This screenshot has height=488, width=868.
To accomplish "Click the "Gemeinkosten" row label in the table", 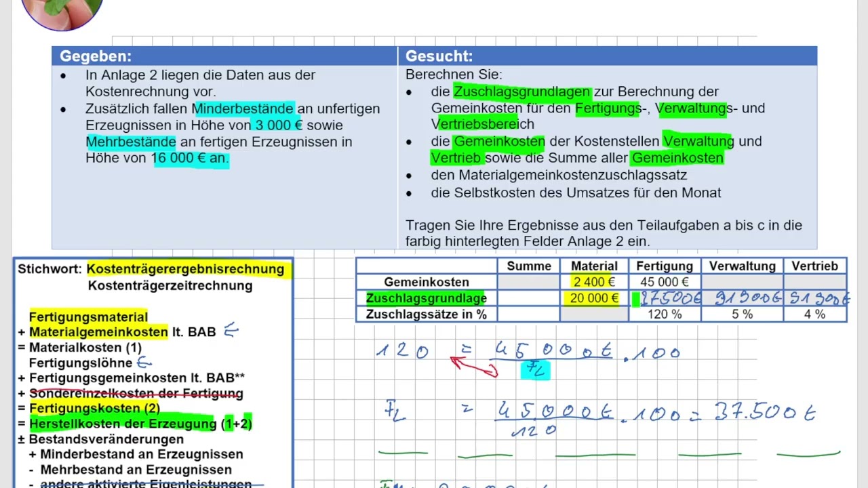I will click(x=427, y=282).
